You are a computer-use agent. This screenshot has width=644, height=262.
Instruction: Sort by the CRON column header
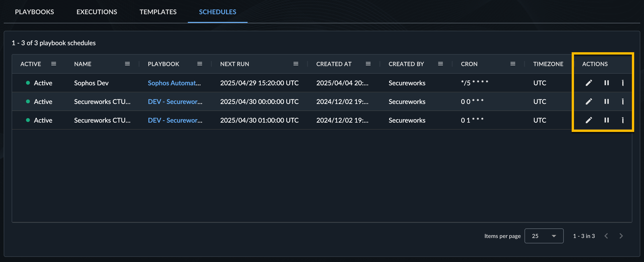pyautogui.click(x=469, y=64)
